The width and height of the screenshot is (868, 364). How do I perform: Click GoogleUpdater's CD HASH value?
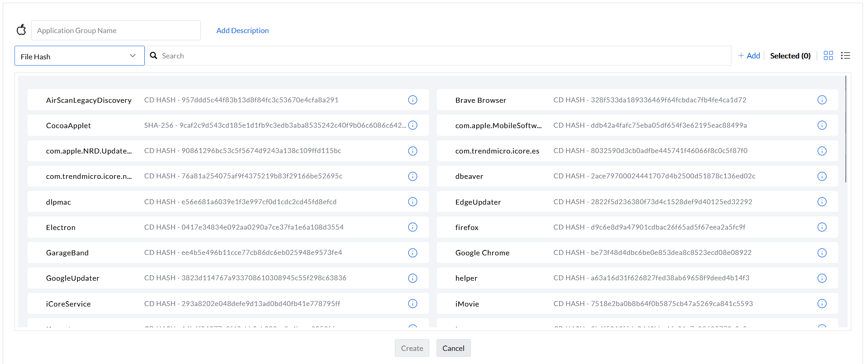(x=245, y=278)
